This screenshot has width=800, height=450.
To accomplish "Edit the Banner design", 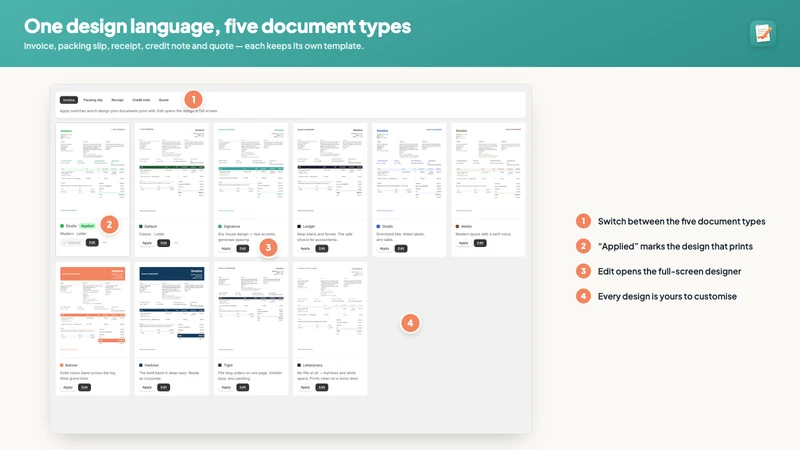I will [x=84, y=387].
